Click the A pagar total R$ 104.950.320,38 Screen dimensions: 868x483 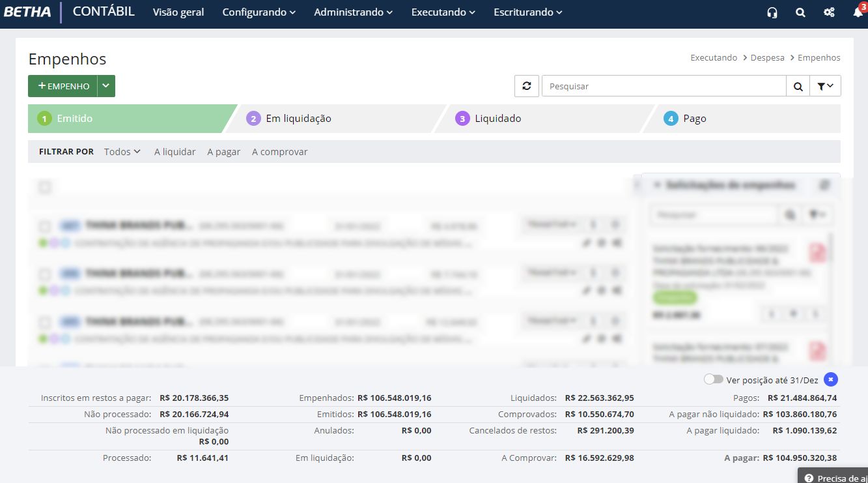[x=800, y=458]
